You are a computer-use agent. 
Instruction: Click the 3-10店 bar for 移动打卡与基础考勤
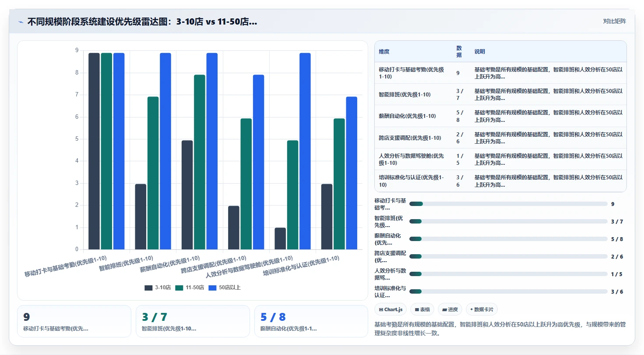94,151
